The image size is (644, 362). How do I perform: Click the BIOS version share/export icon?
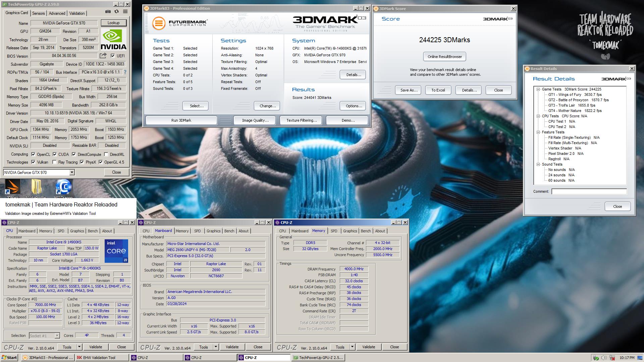pyautogui.click(x=103, y=56)
